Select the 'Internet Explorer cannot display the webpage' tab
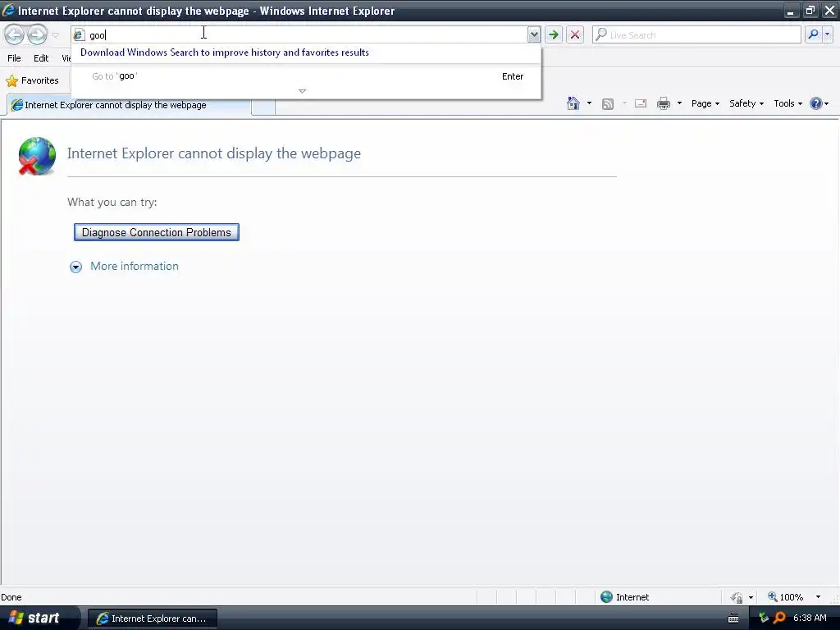Viewport: 840px width, 630px height. pyautogui.click(x=129, y=105)
